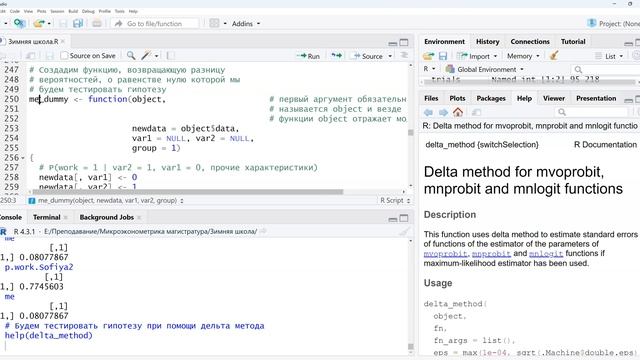Toggle the Source on Save checkbox
The image size is (640, 360).
coord(64,56)
